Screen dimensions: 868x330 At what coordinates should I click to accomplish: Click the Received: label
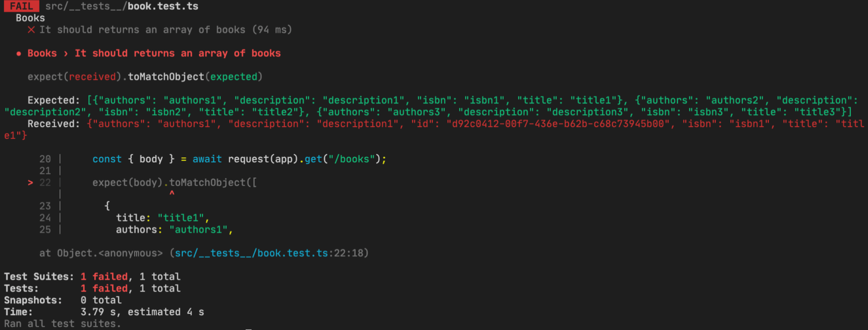[54, 124]
